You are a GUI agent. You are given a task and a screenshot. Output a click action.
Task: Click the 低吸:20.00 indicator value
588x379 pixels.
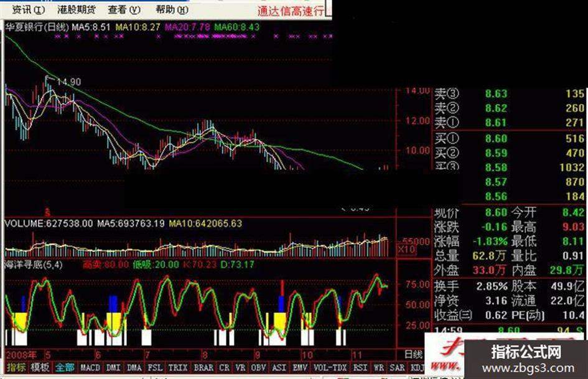pyautogui.click(x=156, y=264)
